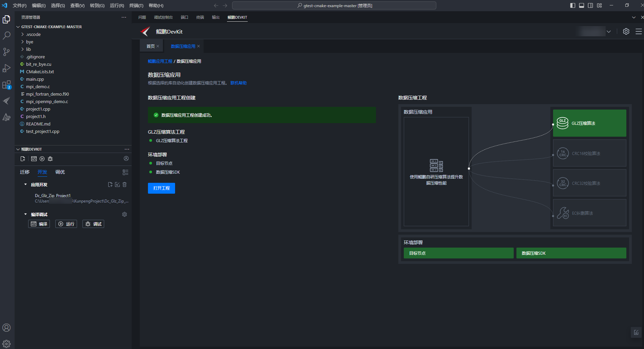Collapse the 编译调试 section

click(x=25, y=214)
